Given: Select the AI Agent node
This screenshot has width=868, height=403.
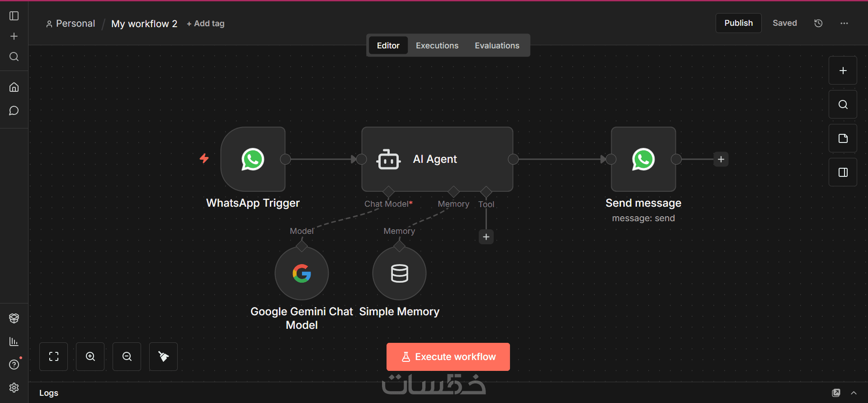Looking at the screenshot, I should 437,159.
